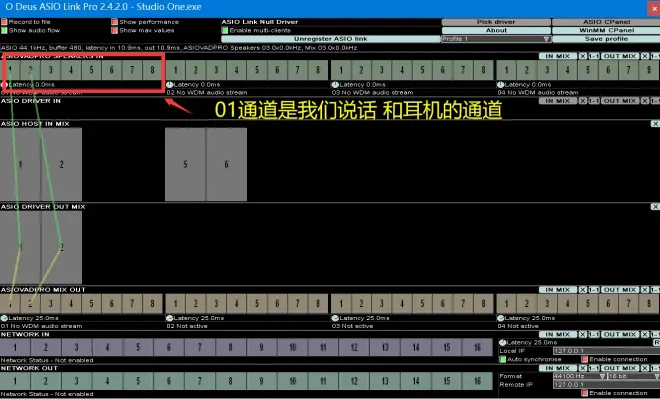Image resolution: width=660 pixels, height=399 pixels.
Task: Toggle the Record to file checkbox
Action: pos(4,22)
